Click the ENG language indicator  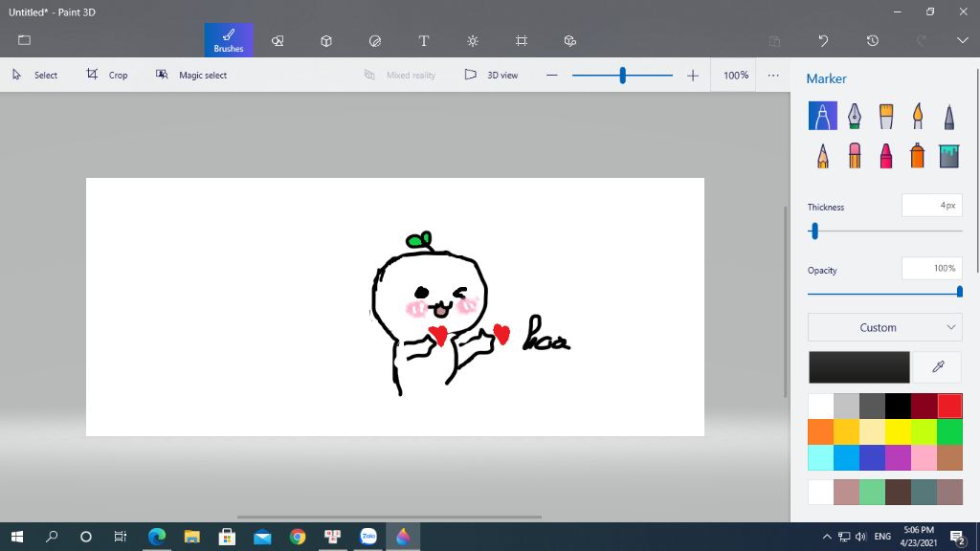(x=882, y=537)
